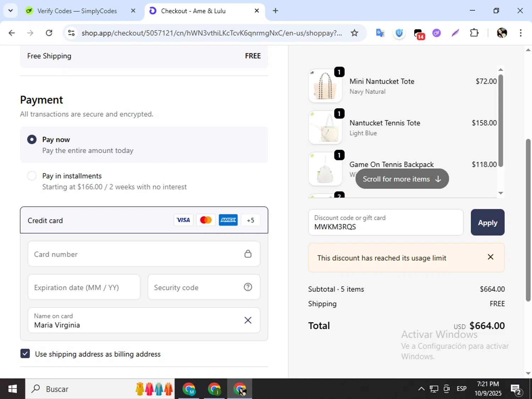Image resolution: width=532 pixels, height=399 pixels.
Task: Click the Nantucket Tennis Tote thumbnail
Action: pyautogui.click(x=325, y=127)
